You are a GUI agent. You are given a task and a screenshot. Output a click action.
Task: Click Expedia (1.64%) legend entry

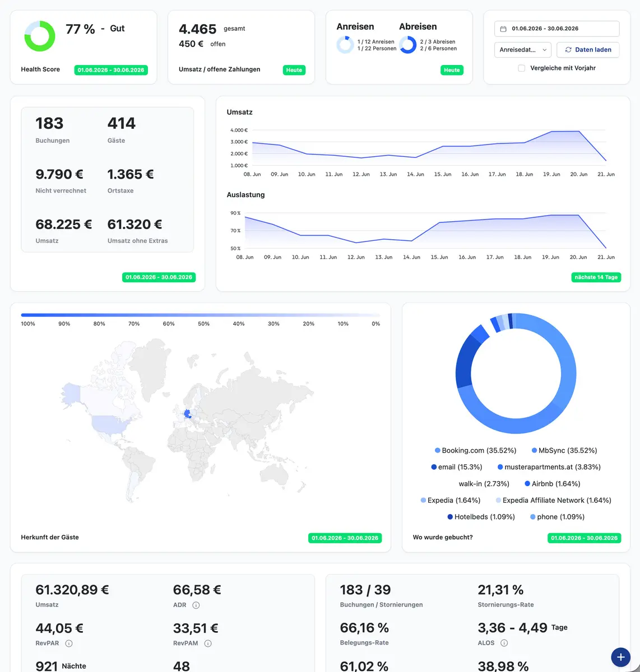pyautogui.click(x=451, y=500)
